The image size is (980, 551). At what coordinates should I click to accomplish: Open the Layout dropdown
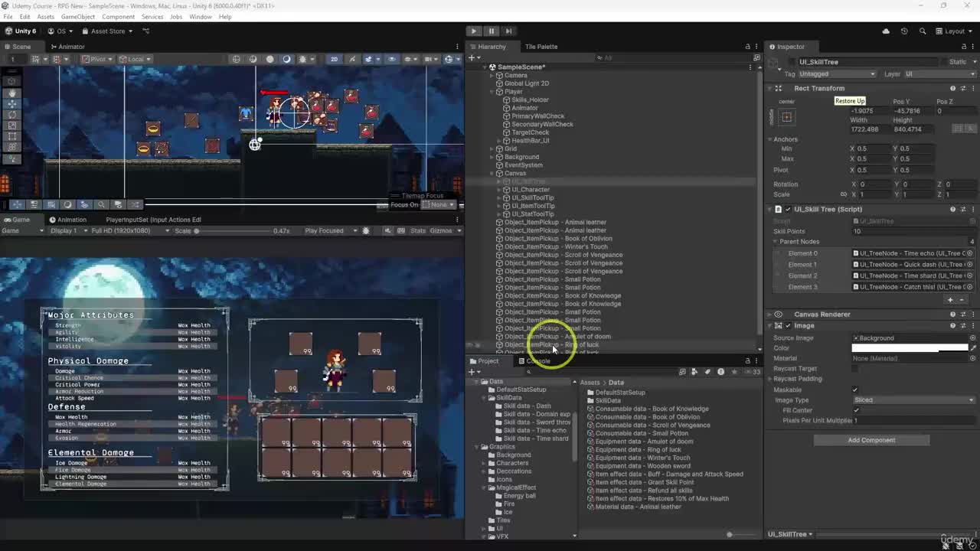point(955,31)
